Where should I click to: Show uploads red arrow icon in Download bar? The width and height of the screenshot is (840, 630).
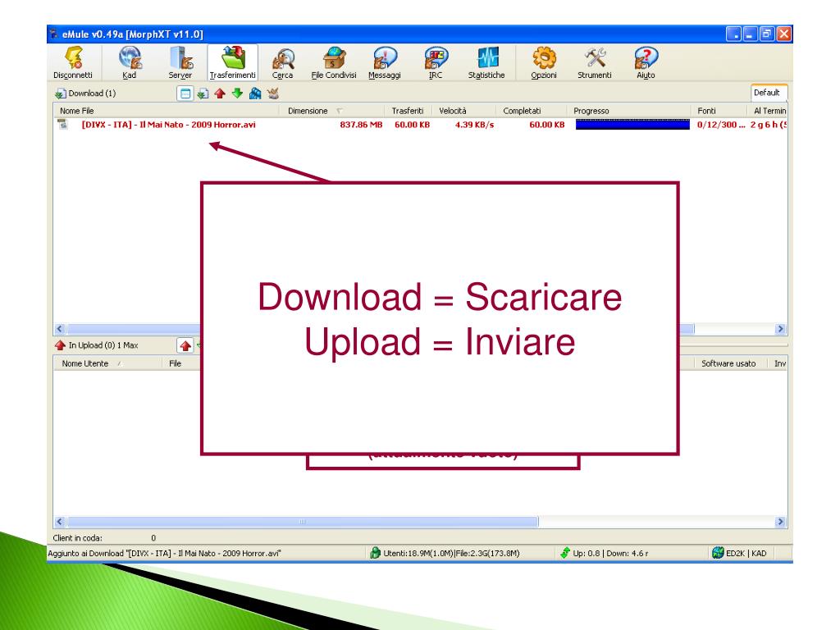tap(220, 94)
